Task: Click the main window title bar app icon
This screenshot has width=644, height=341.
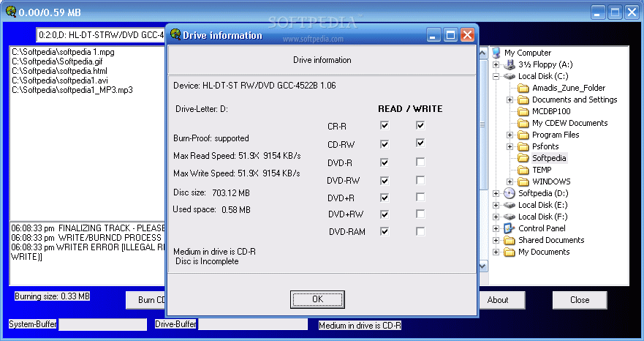Action: 11,12
